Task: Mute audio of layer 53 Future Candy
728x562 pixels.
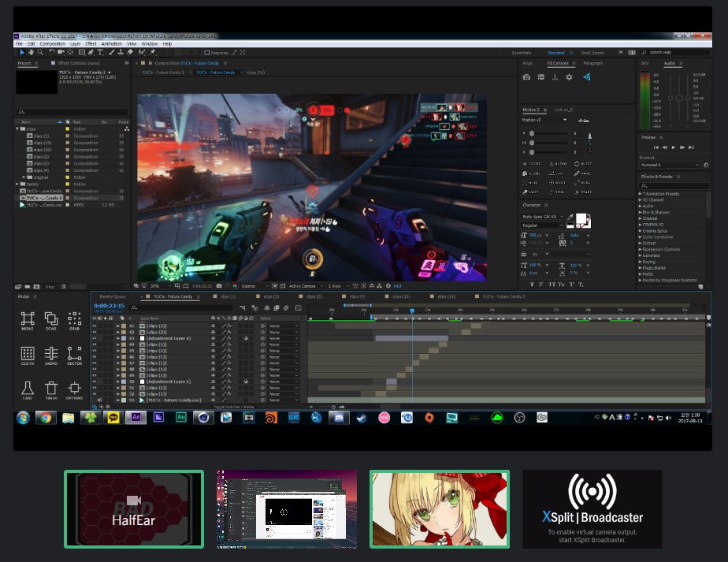Action: [100, 400]
